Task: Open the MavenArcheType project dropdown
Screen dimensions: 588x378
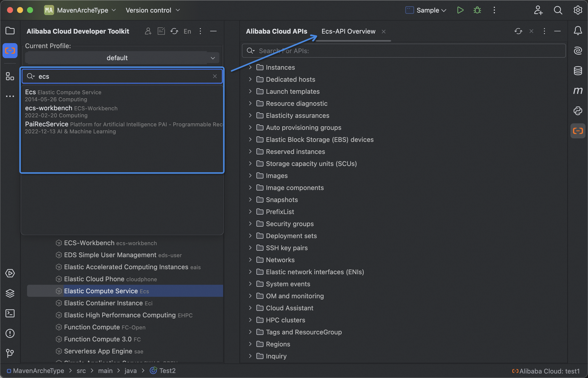Action: [x=80, y=10]
